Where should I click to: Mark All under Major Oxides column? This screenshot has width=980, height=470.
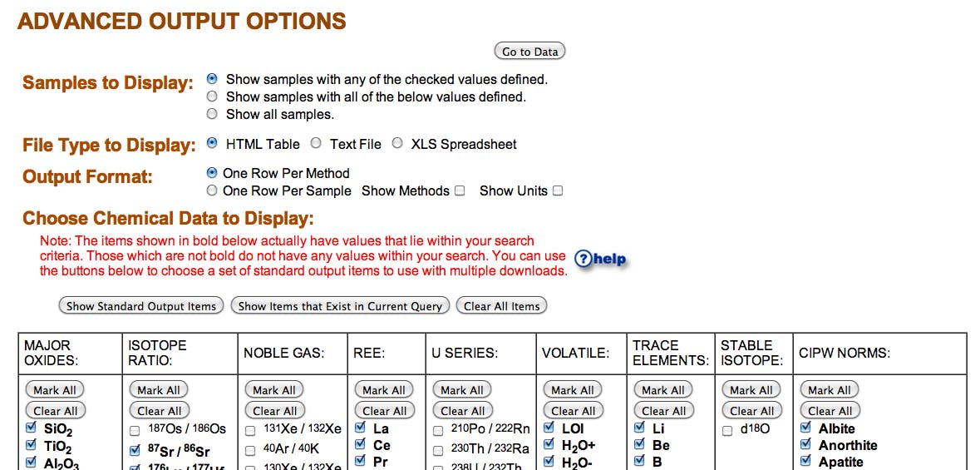[x=54, y=390]
